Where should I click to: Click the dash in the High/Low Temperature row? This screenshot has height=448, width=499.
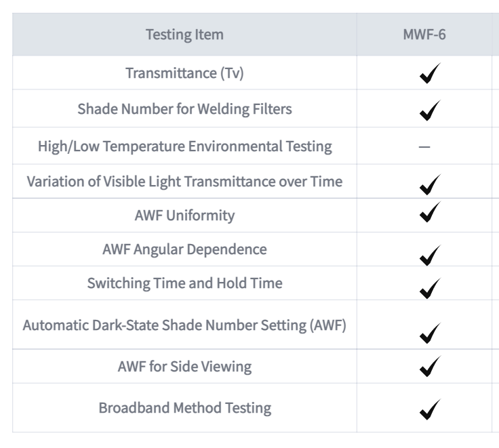(424, 146)
